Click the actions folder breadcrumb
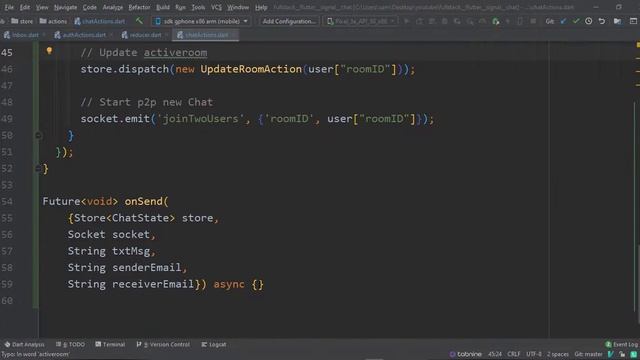The height and width of the screenshot is (360, 640). point(53,21)
